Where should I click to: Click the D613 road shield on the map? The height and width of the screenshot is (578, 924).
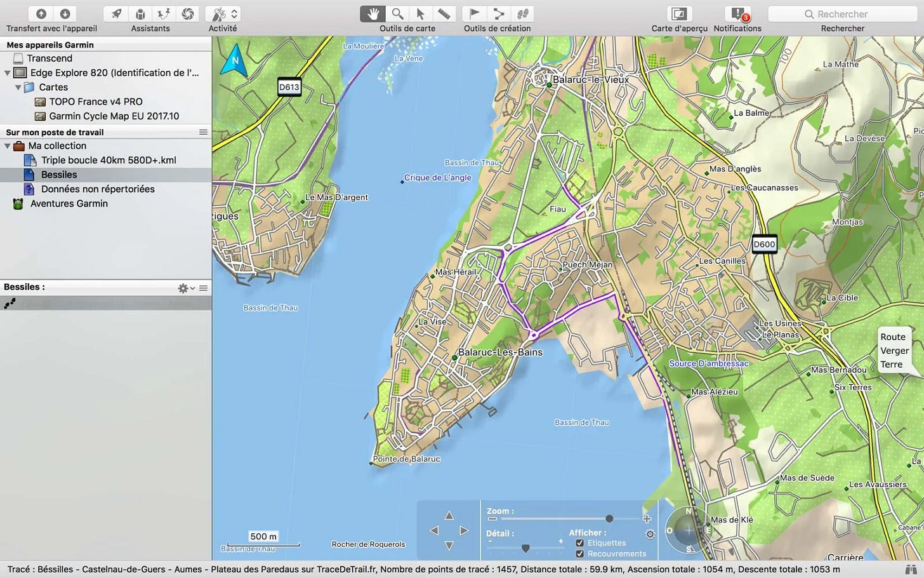click(x=289, y=87)
